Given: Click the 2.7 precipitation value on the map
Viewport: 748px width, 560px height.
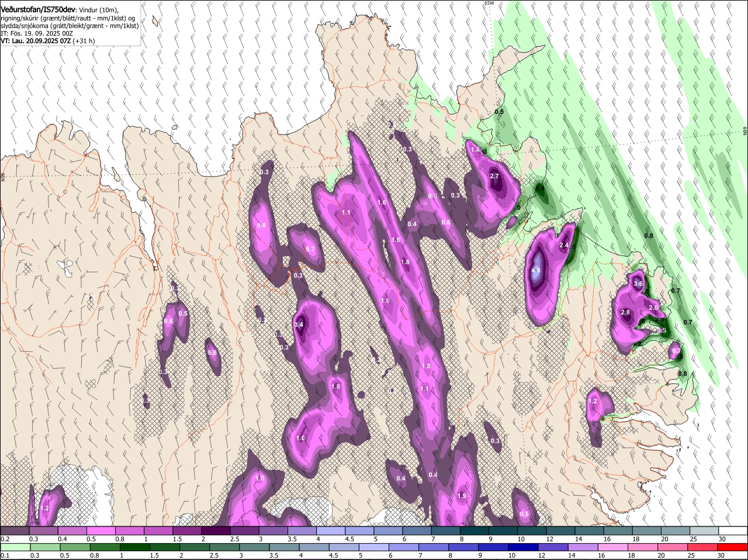Looking at the screenshot, I should (494, 176).
